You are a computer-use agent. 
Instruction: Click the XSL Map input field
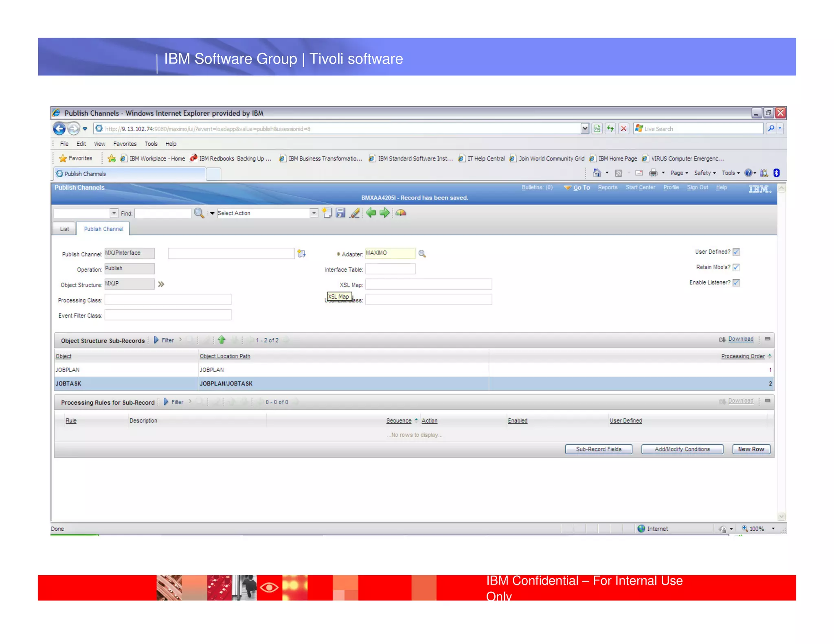(x=428, y=284)
